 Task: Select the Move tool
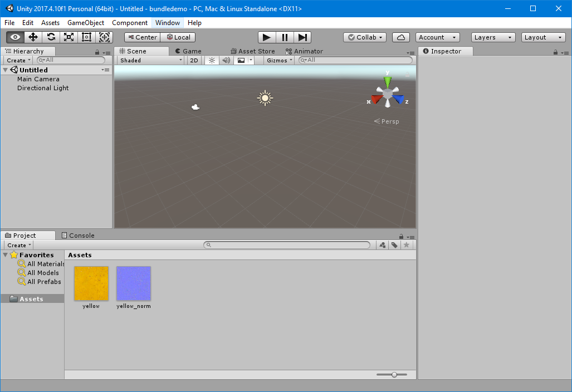[33, 37]
